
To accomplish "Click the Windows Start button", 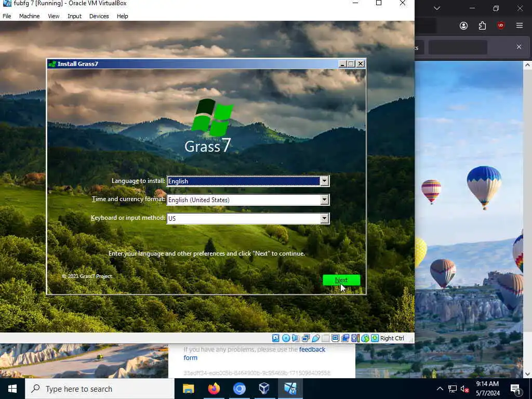I will tap(12, 389).
